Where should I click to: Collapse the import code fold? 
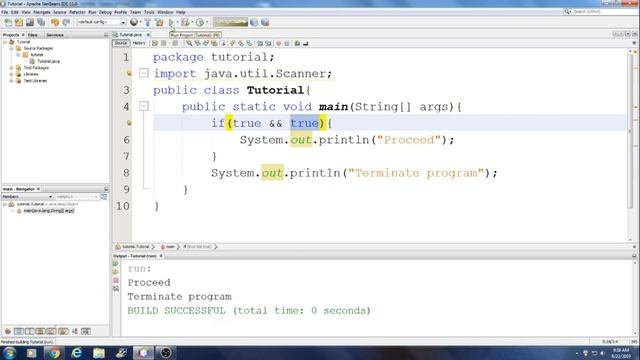[x=144, y=73]
